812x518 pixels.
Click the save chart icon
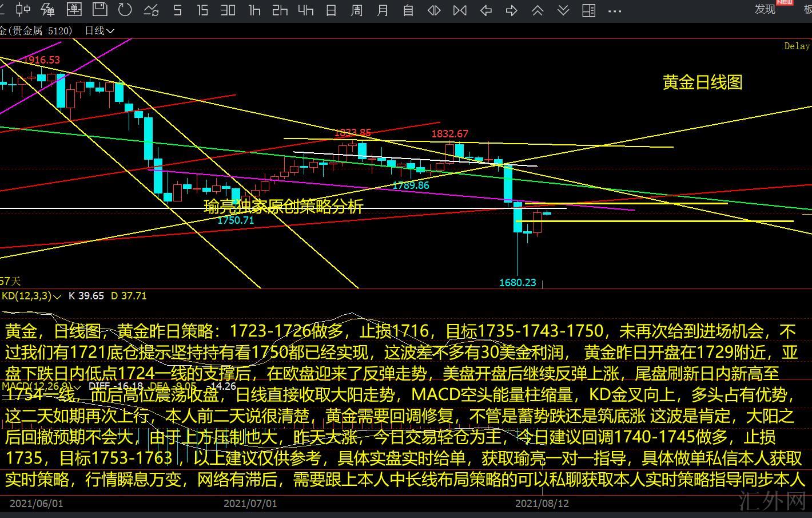(100, 10)
